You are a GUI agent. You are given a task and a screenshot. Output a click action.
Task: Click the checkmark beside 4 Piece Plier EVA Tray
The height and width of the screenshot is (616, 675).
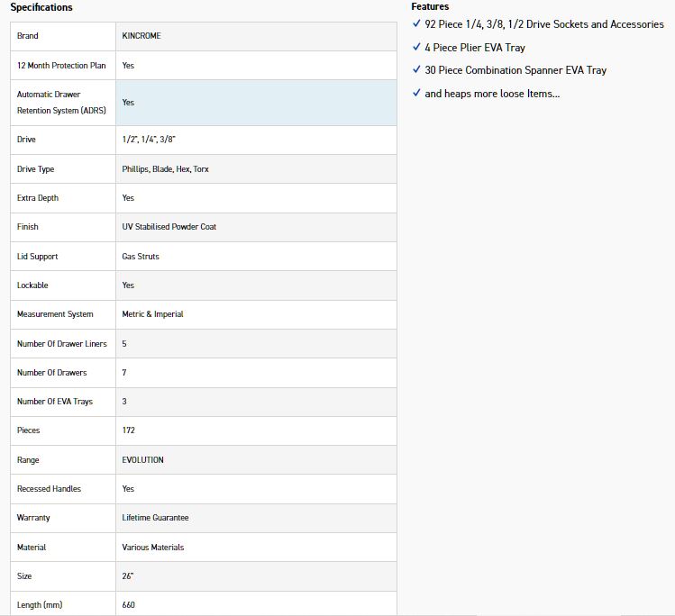415,47
